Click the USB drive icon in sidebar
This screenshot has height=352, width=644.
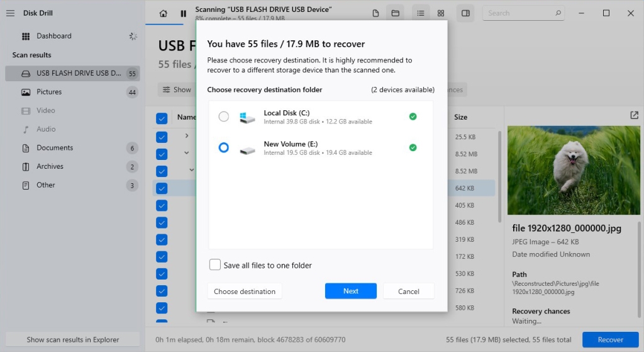click(x=25, y=74)
